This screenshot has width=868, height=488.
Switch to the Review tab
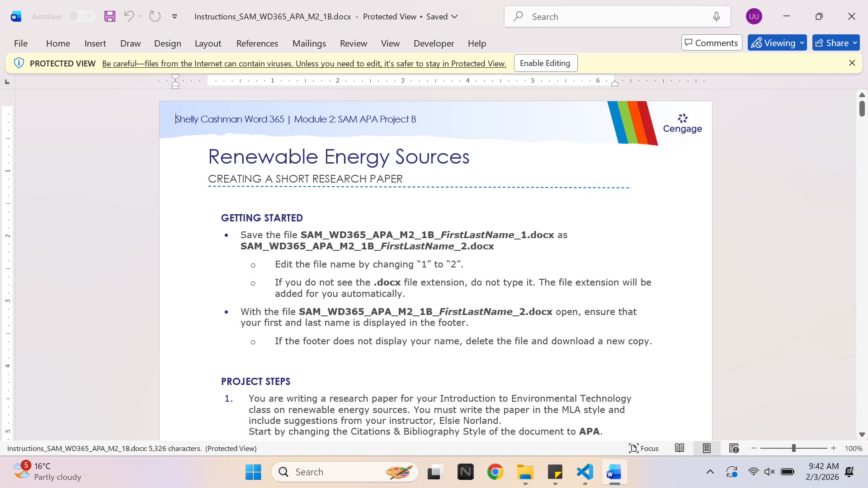tap(354, 43)
